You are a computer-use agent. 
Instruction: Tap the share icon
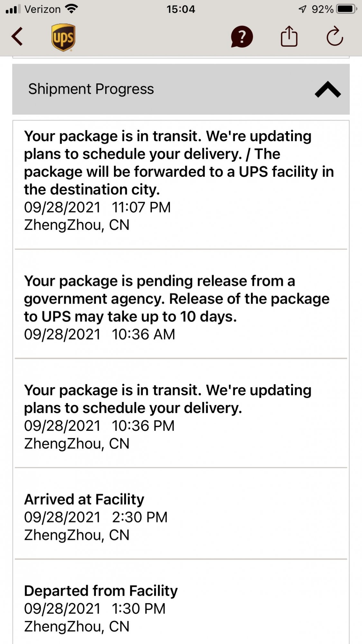point(289,36)
